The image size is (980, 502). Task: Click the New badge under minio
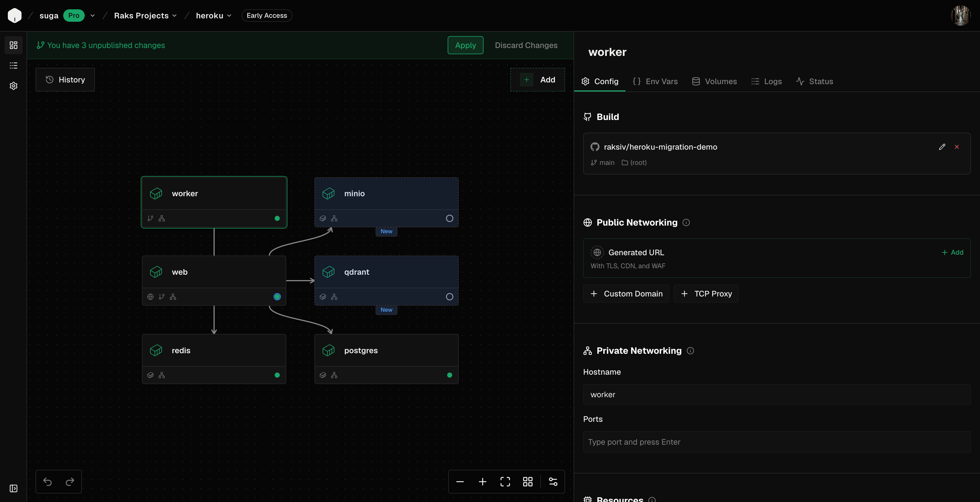click(x=386, y=232)
